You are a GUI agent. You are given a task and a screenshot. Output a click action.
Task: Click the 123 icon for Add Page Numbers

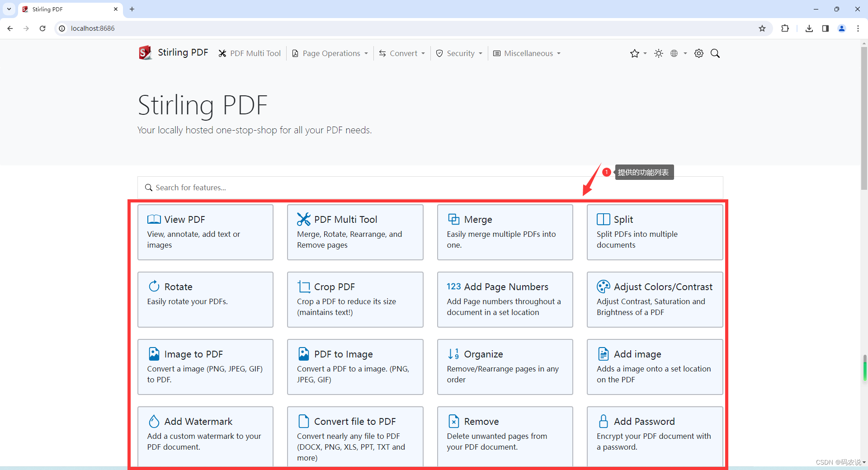tap(454, 287)
